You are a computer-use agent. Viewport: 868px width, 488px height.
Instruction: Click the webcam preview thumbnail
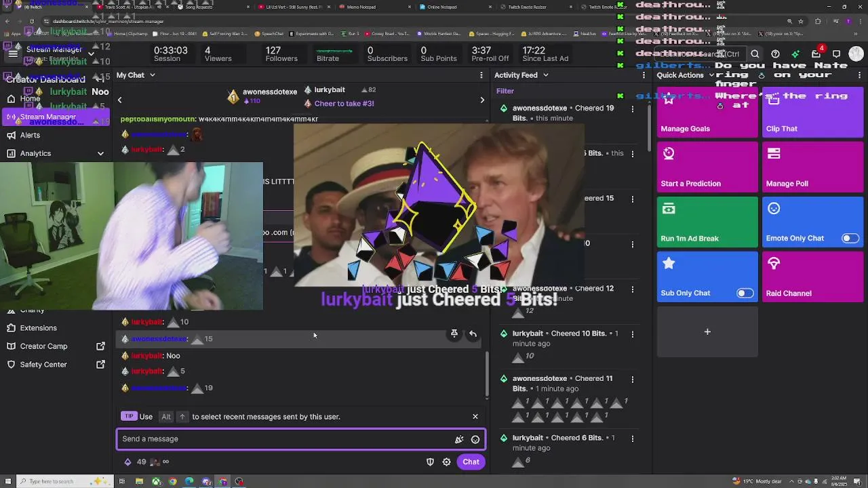(x=132, y=236)
